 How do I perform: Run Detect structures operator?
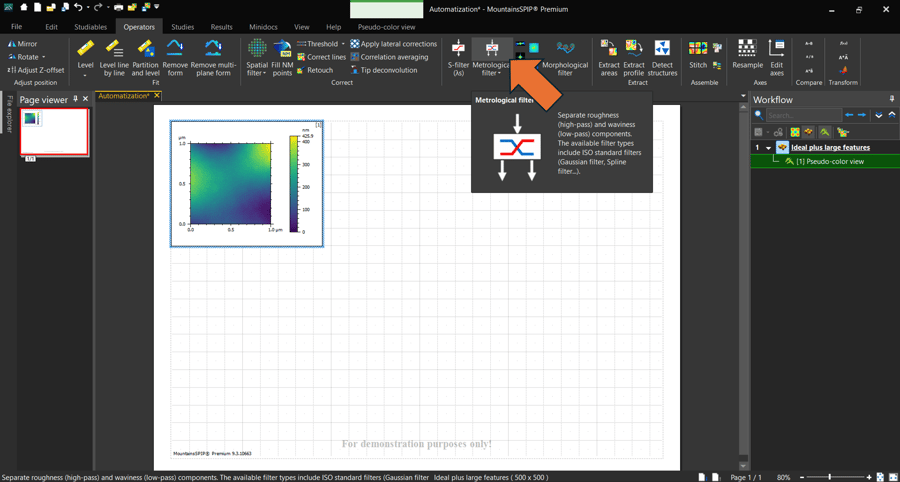click(x=662, y=58)
